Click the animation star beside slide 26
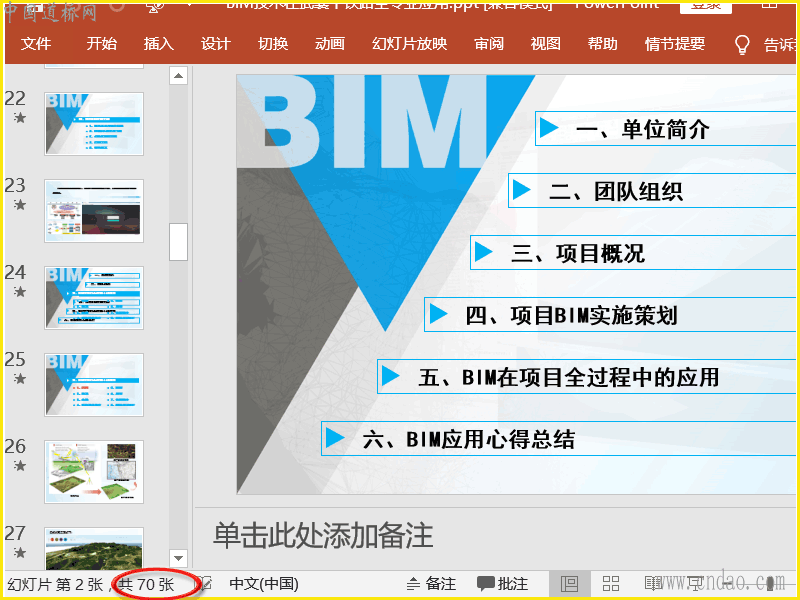The width and height of the screenshot is (800, 600). pos(19,465)
